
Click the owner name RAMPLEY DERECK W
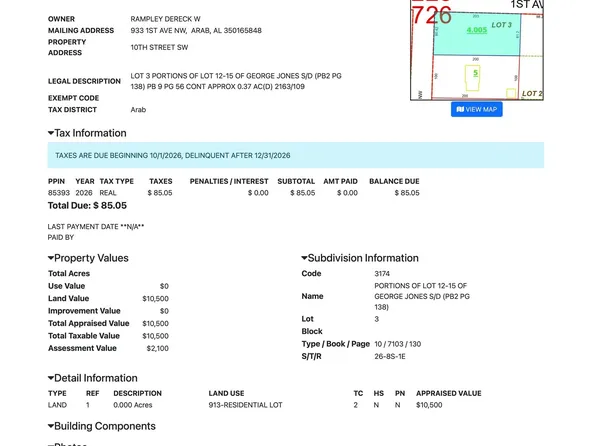165,19
